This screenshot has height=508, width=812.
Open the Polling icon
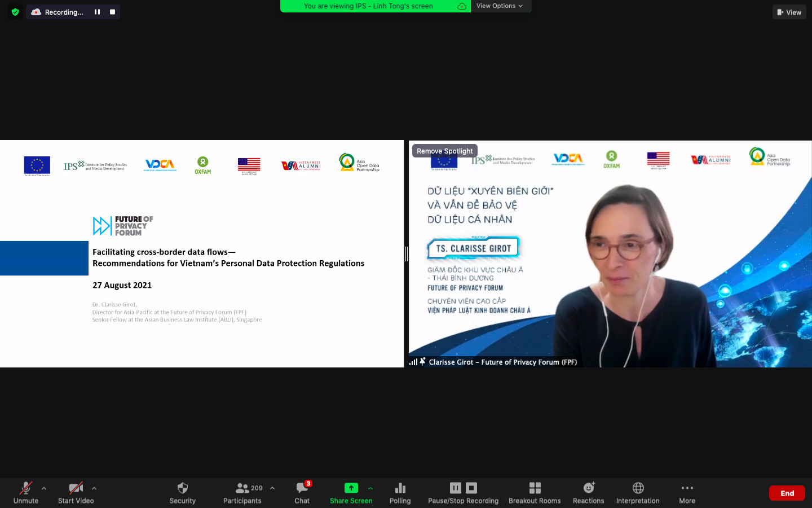coord(400,488)
